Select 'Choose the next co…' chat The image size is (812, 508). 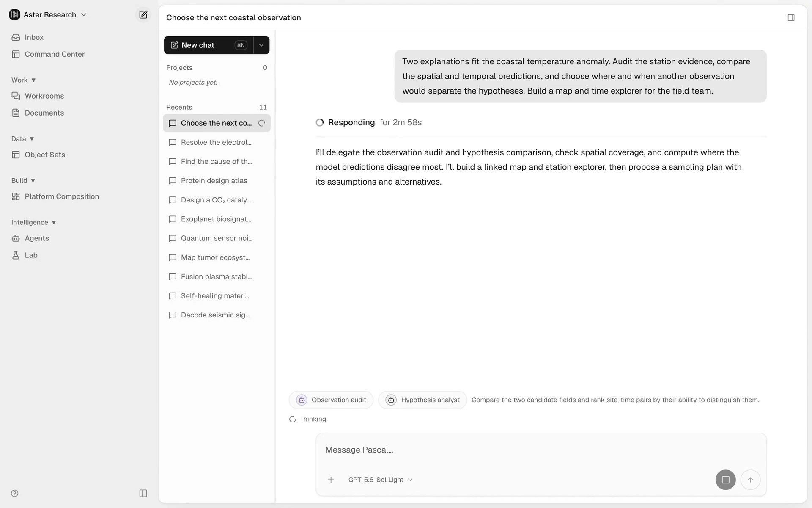tap(217, 123)
